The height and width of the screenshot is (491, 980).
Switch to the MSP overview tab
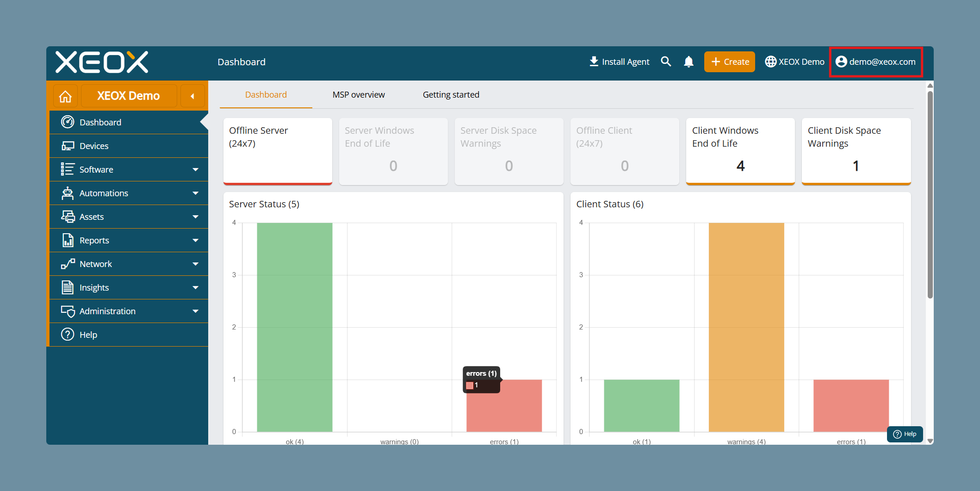coord(359,94)
